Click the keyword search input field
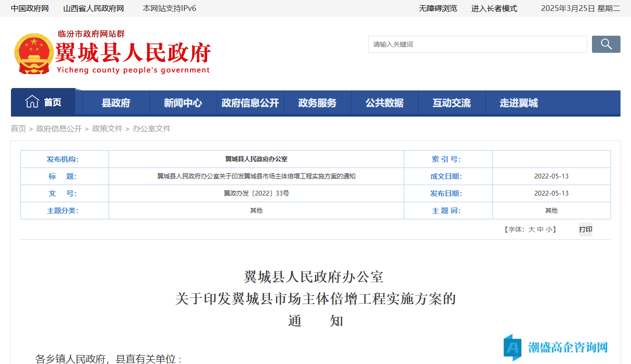 [x=477, y=44]
